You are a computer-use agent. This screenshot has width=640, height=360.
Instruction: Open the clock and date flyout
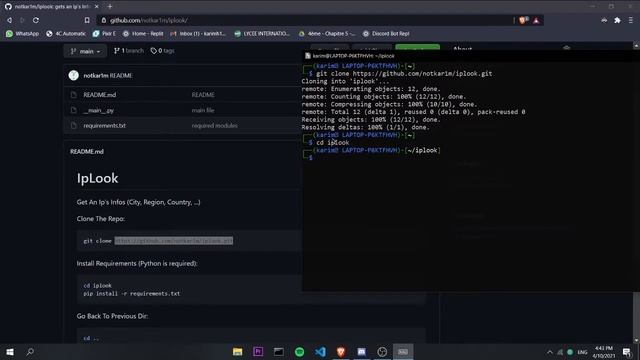(604, 352)
